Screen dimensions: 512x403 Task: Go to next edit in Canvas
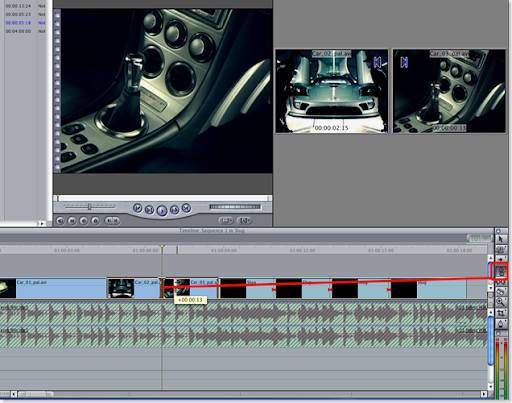(186, 208)
